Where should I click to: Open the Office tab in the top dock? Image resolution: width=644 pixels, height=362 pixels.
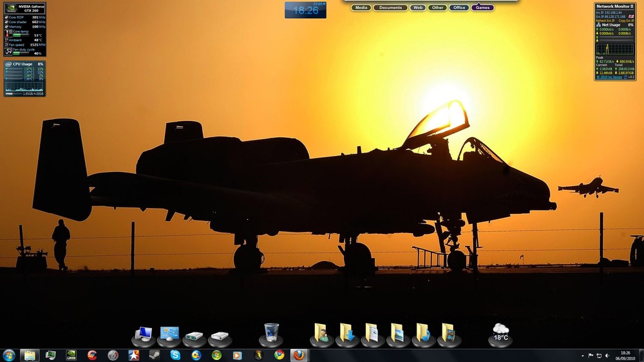pyautogui.click(x=459, y=7)
